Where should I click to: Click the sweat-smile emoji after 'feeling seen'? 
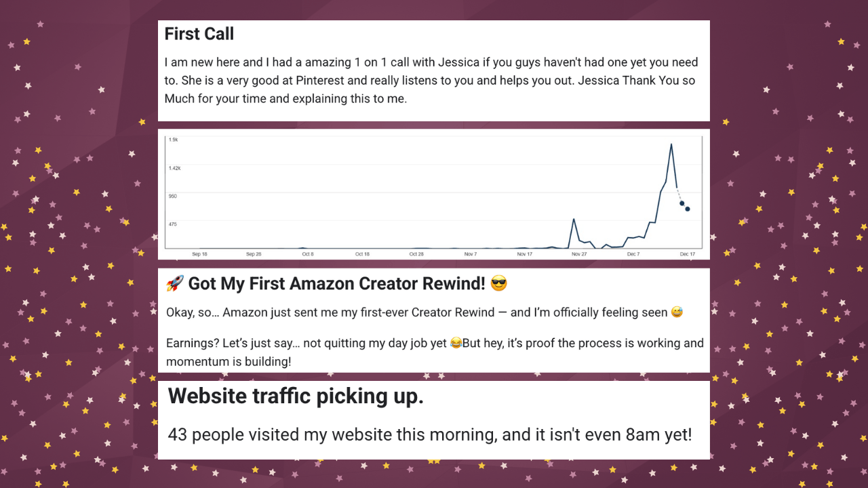(676, 312)
